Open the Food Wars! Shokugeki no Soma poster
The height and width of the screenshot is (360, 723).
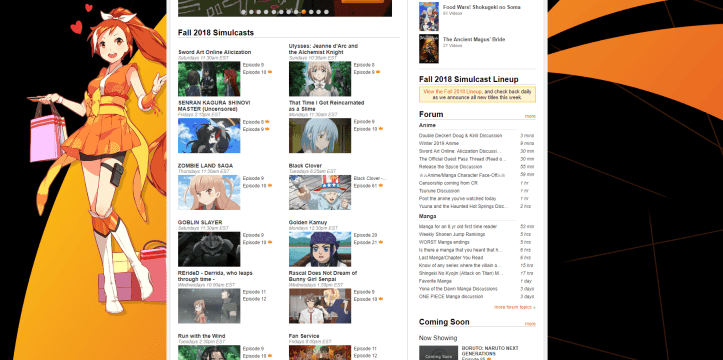(429, 16)
